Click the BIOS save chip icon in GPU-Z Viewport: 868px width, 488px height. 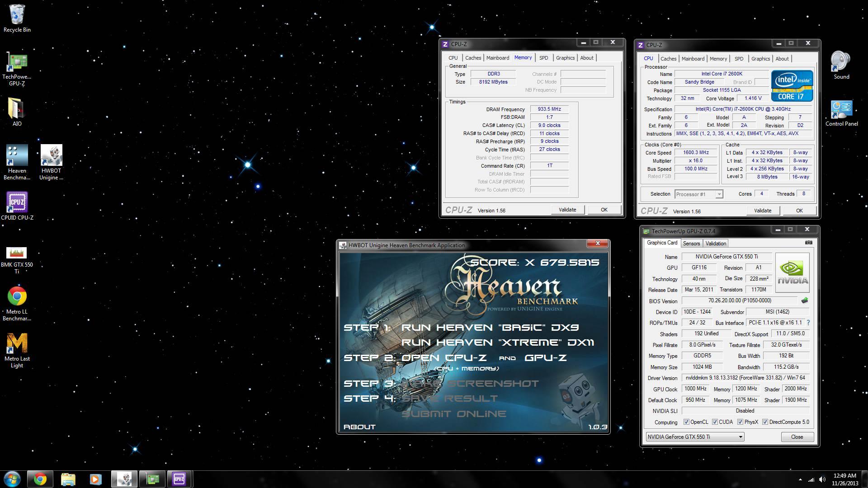[x=805, y=300]
